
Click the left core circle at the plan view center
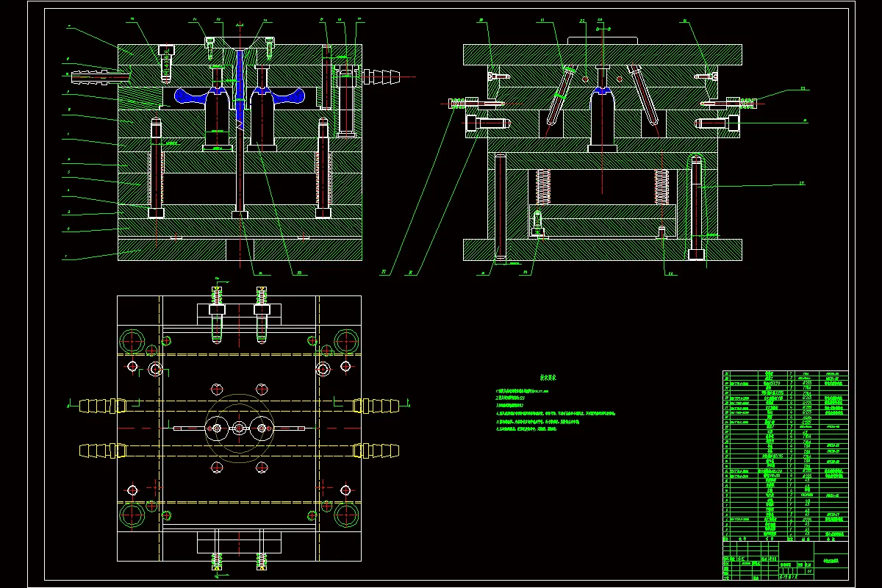coord(216,427)
